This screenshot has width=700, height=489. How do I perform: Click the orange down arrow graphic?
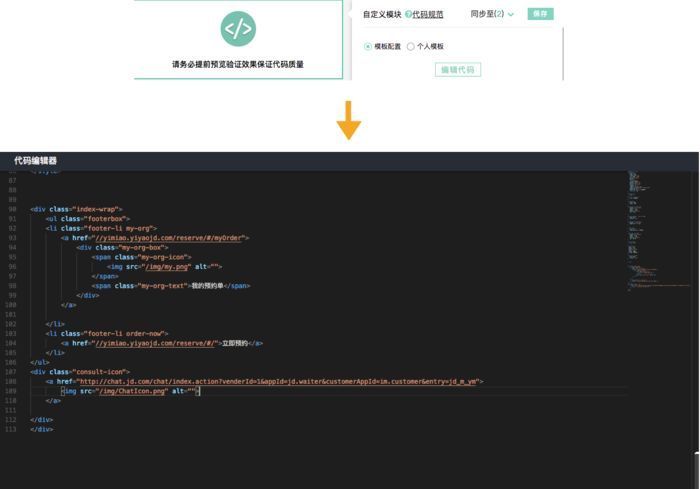348,119
